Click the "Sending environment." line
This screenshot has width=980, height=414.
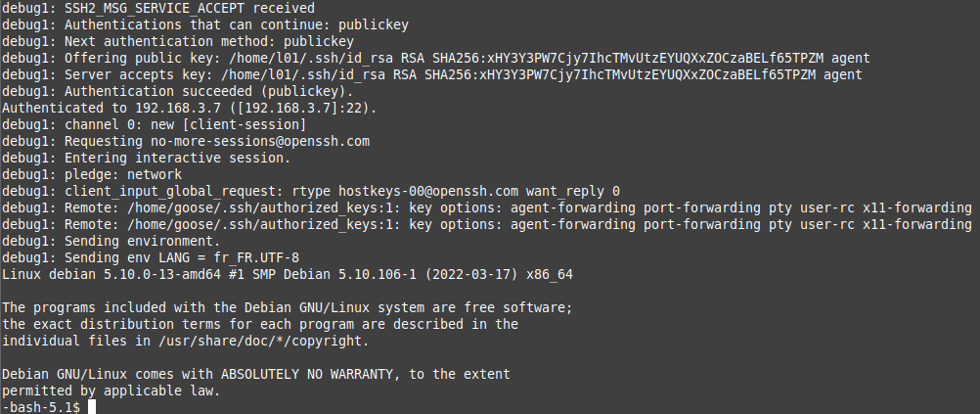142,241
